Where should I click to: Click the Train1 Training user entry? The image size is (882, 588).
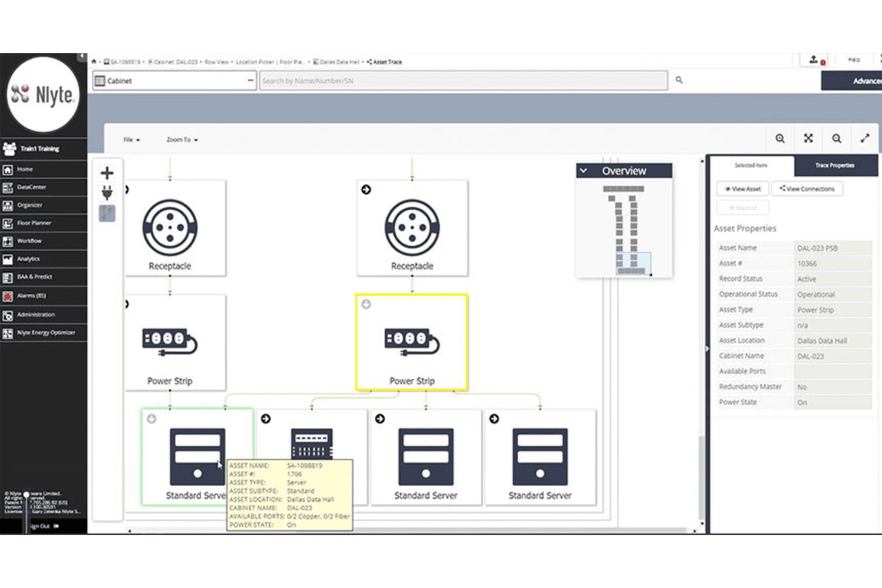[x=44, y=149]
